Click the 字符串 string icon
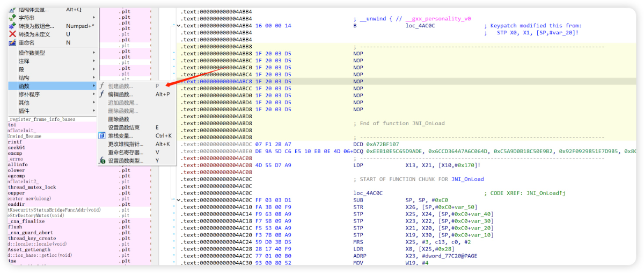 [13, 18]
